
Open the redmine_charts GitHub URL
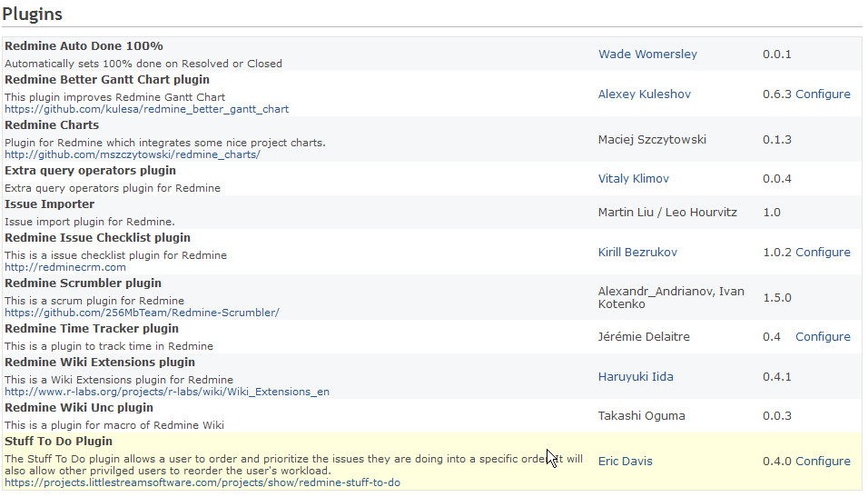pyautogui.click(x=133, y=154)
